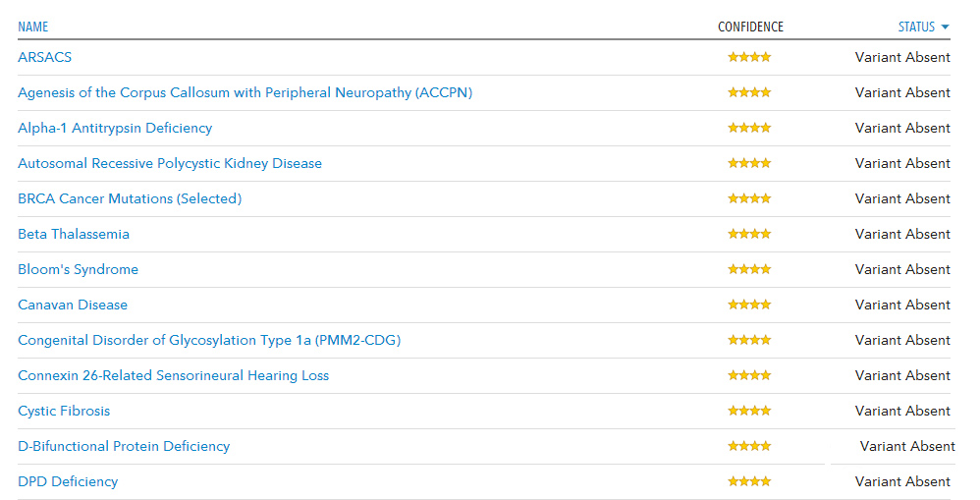The width and height of the screenshot is (980, 500).
Task: Click the confidence stars for Cystic Fibrosis
Action: pos(749,411)
